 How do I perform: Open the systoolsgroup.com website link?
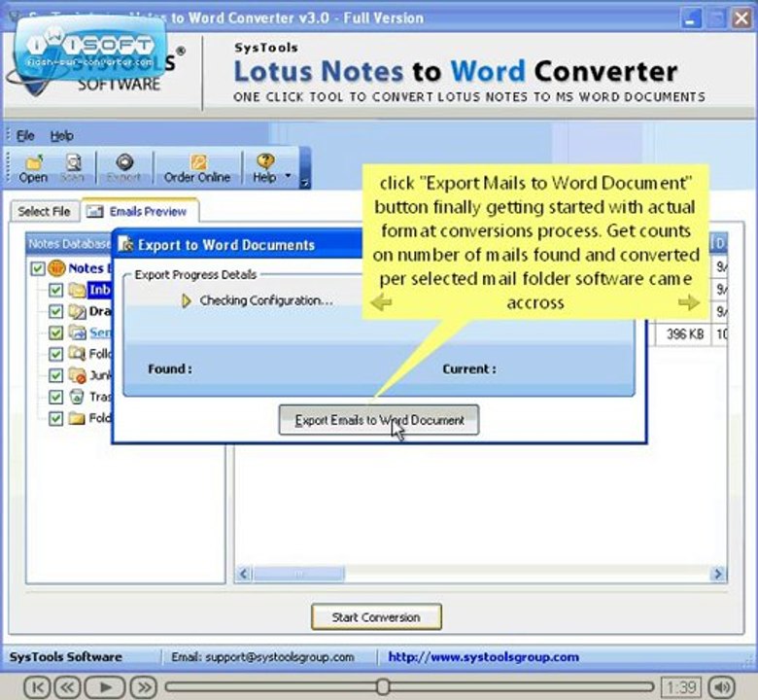tap(483, 657)
